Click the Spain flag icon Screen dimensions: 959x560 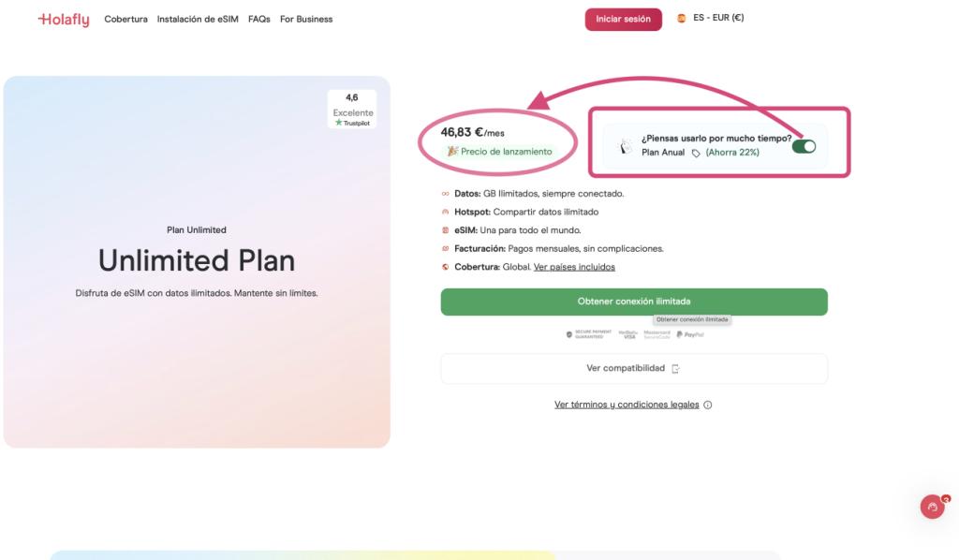[x=682, y=17]
